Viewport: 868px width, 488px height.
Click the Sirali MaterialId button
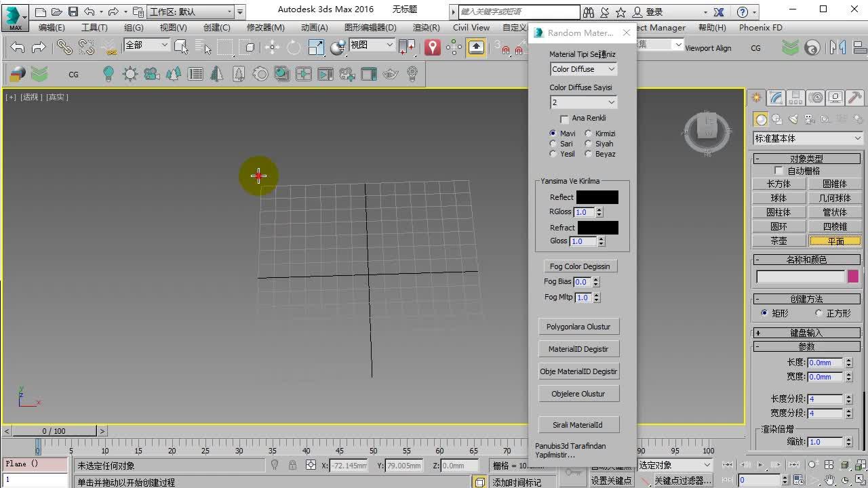point(578,425)
